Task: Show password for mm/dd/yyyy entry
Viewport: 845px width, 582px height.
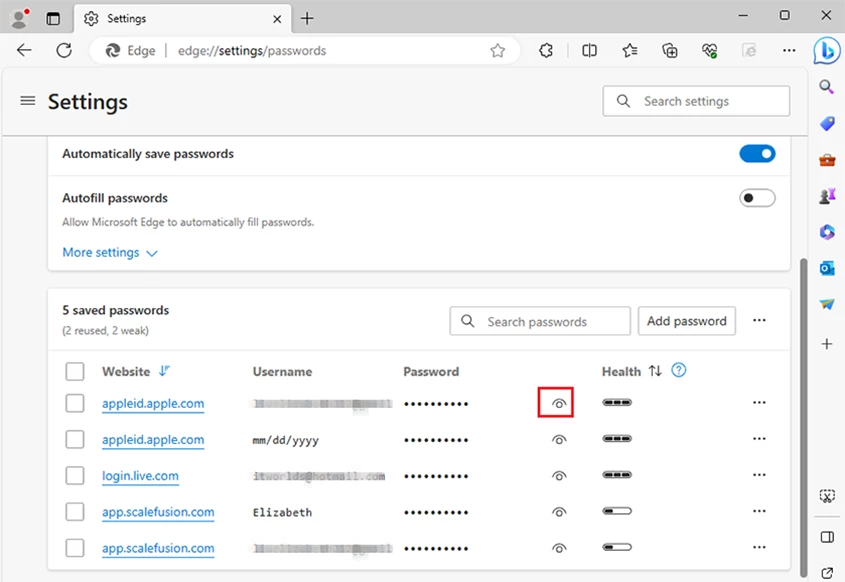Action: pos(559,440)
